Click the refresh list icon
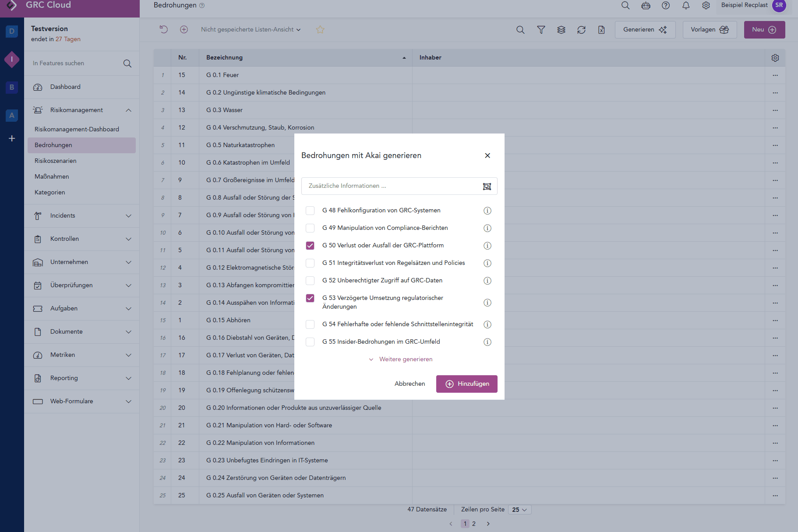 click(x=581, y=30)
